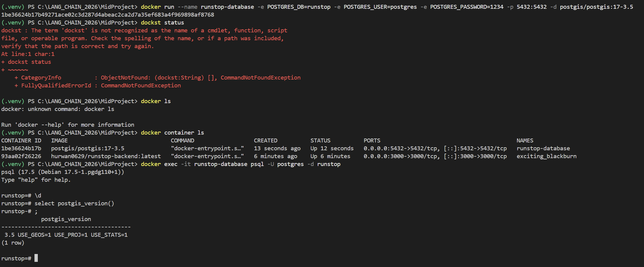This screenshot has width=644, height=267.
Task: Click the long container hash output line
Action: [108, 15]
